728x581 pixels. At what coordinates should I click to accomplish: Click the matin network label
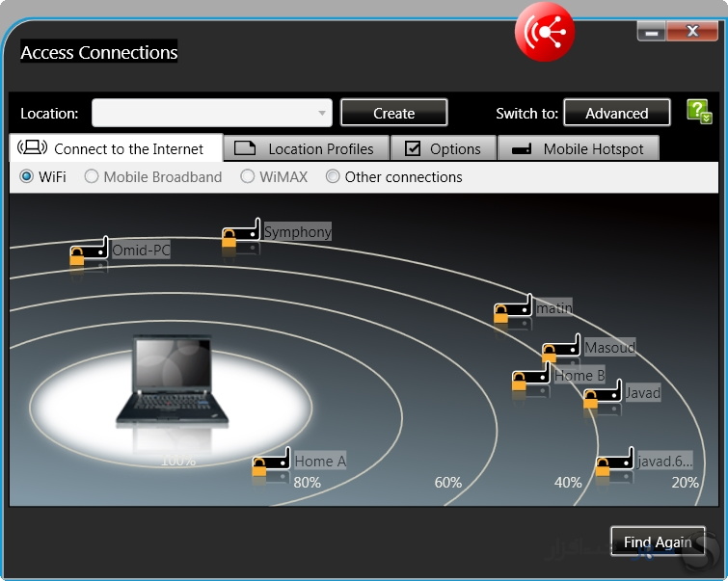pyautogui.click(x=554, y=307)
